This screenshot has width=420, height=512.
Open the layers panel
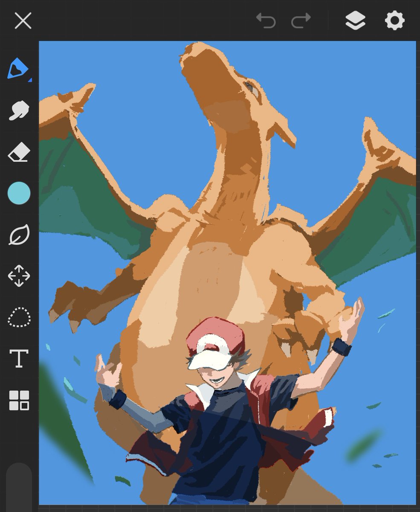pos(355,20)
